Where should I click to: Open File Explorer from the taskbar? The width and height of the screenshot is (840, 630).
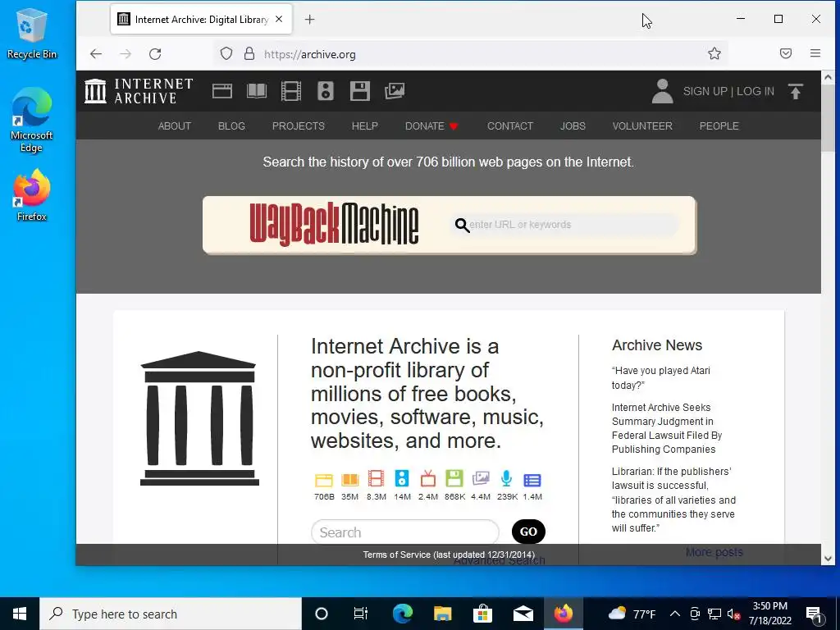click(442, 614)
